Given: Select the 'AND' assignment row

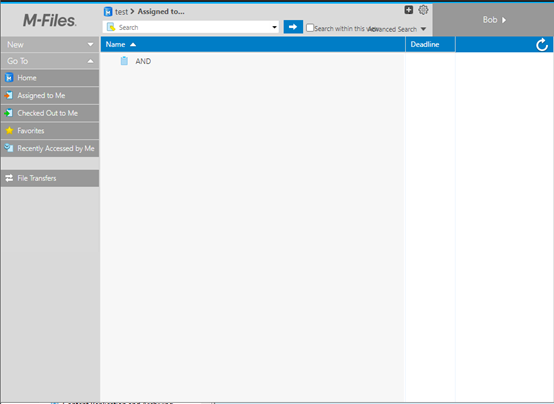Looking at the screenshot, I should click(x=253, y=61).
